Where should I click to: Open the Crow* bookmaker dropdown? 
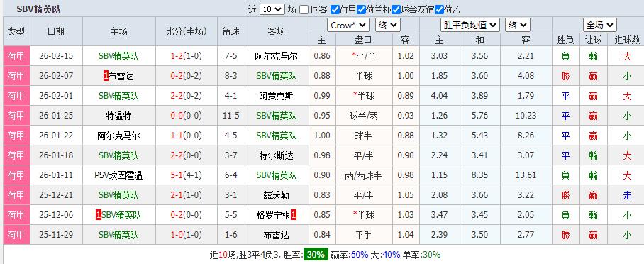coord(348,25)
